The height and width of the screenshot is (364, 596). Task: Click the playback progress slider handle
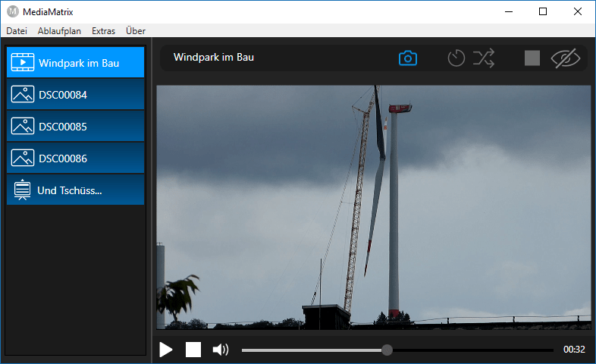387,350
